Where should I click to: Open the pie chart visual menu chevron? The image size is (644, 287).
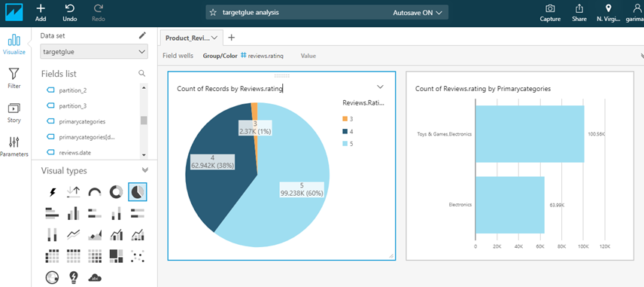click(380, 87)
